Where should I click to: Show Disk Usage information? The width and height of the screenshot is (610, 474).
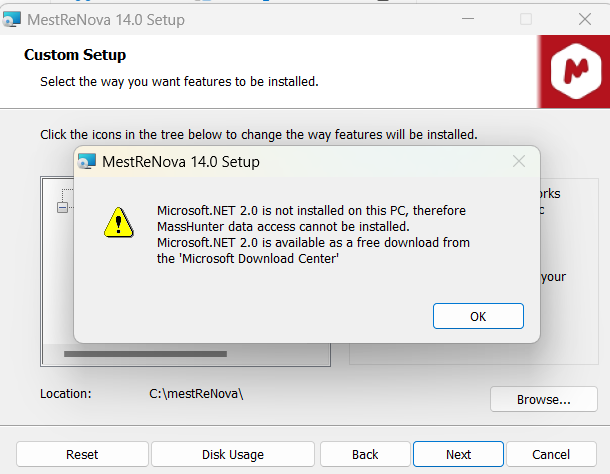click(233, 454)
